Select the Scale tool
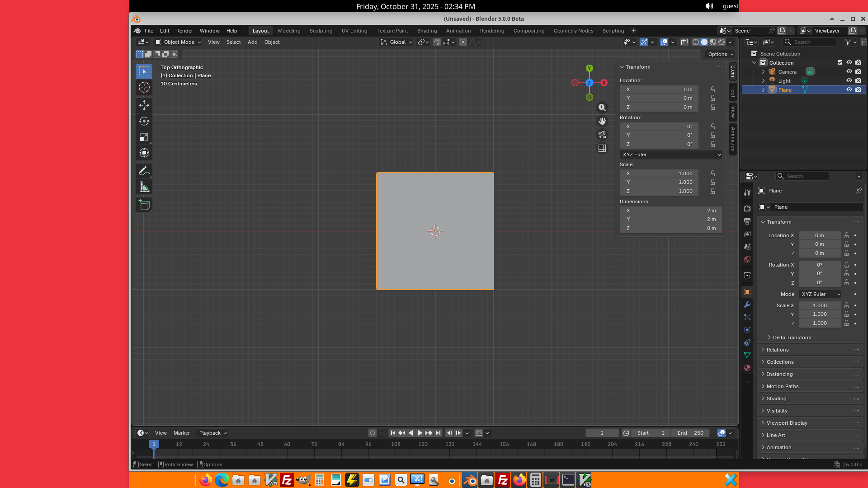Viewport: 868px width, 488px height. pos(144,137)
